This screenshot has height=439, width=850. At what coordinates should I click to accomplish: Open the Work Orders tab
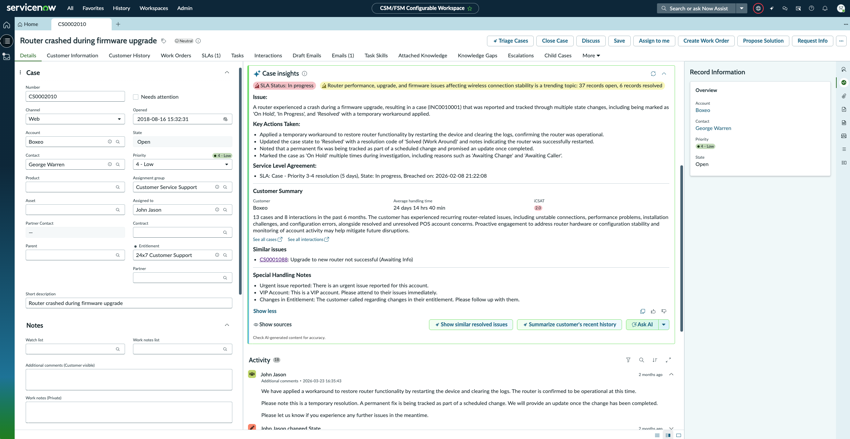pyautogui.click(x=176, y=55)
